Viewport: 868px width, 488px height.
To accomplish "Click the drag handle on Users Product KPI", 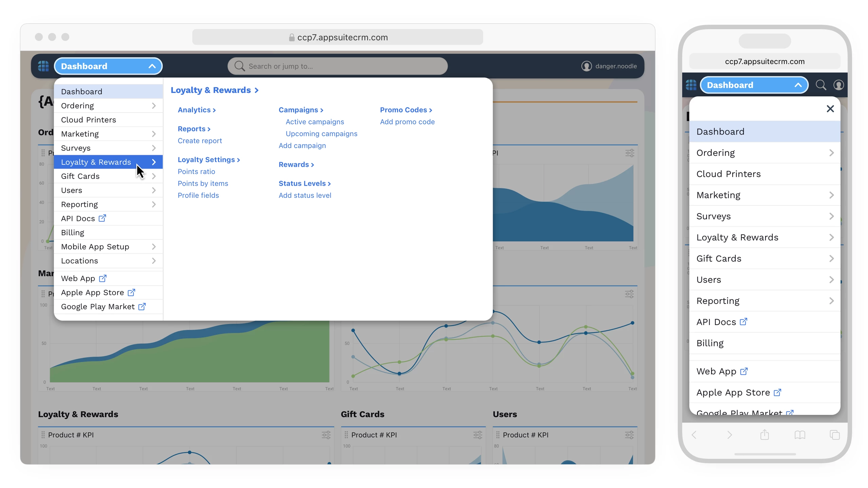I will 497,435.
